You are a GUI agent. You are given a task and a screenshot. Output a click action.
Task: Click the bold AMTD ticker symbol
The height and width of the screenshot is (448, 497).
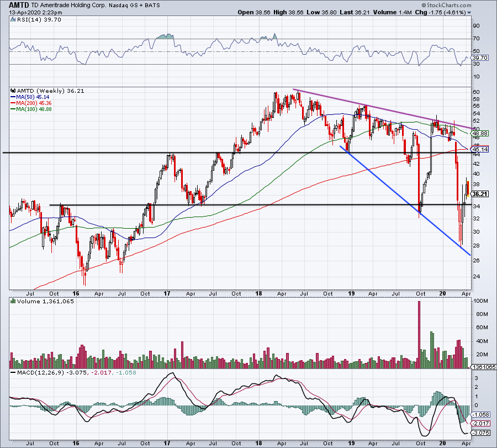(19, 5)
